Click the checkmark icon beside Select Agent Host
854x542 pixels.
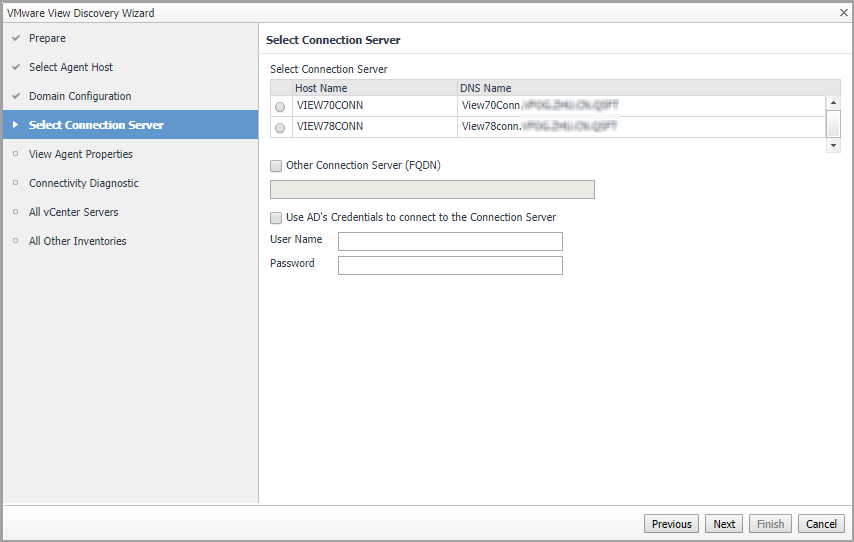tap(16, 67)
